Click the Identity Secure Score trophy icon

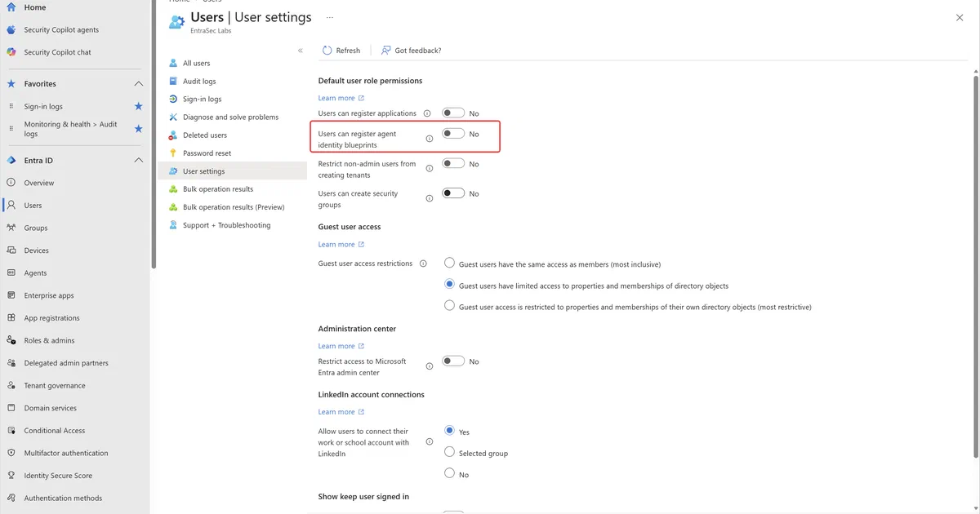click(x=11, y=476)
